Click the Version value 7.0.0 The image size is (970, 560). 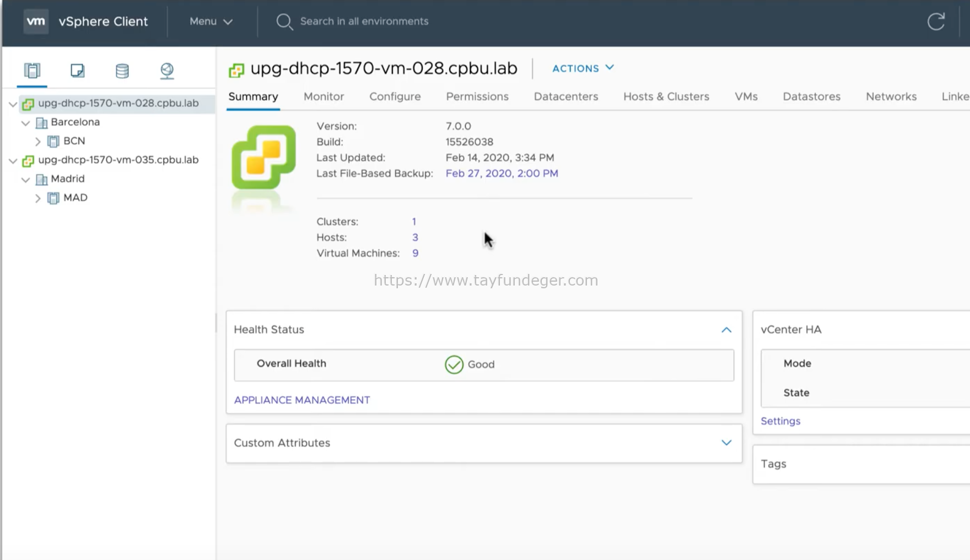(x=458, y=126)
